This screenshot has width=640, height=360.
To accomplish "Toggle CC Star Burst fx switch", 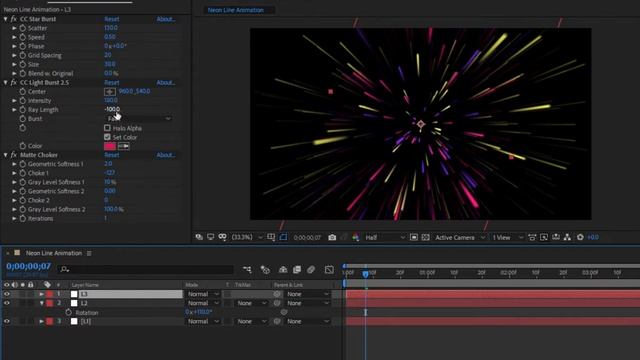I will pos(14,19).
